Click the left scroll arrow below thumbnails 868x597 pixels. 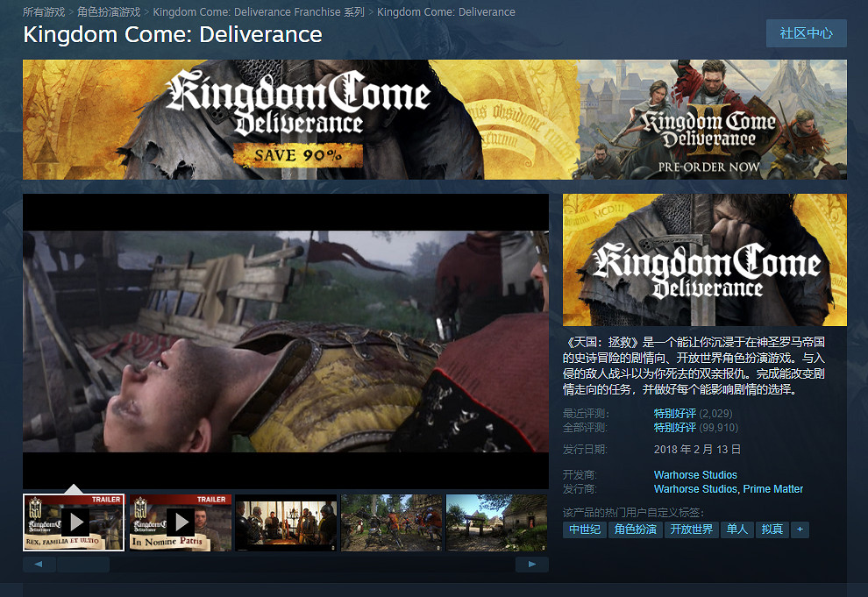click(39, 565)
